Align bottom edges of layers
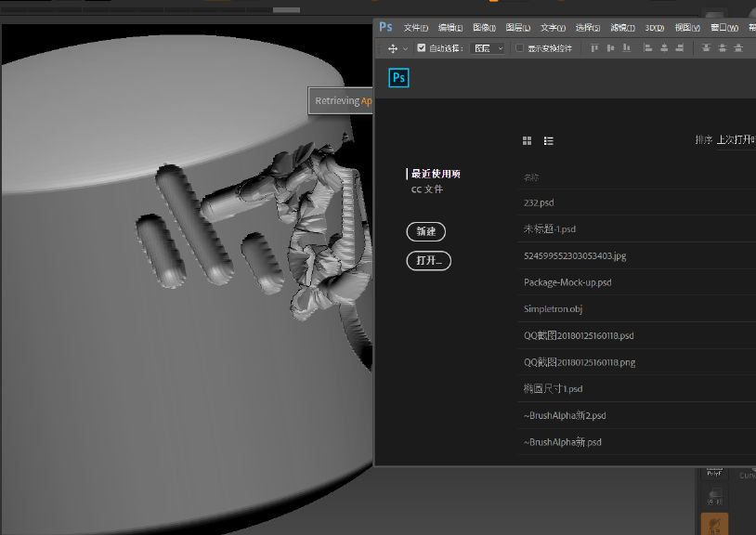Image resolution: width=756 pixels, height=535 pixels. coord(626,47)
